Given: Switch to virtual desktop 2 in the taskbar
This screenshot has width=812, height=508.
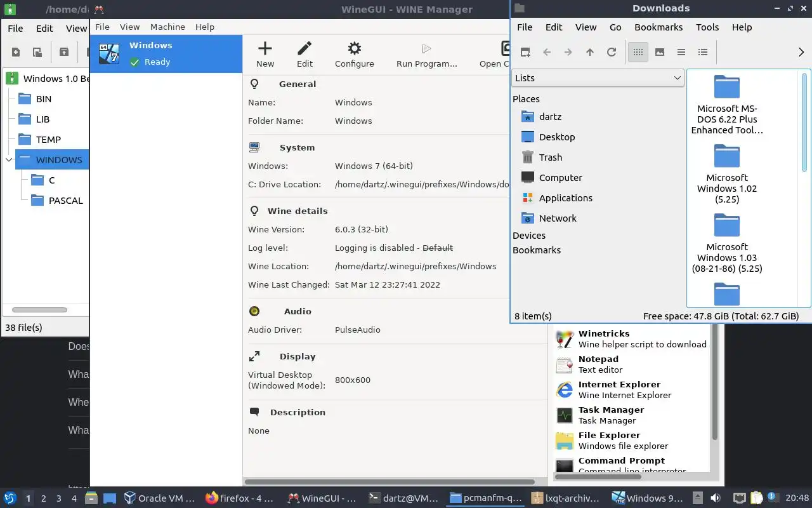Looking at the screenshot, I should [x=43, y=498].
